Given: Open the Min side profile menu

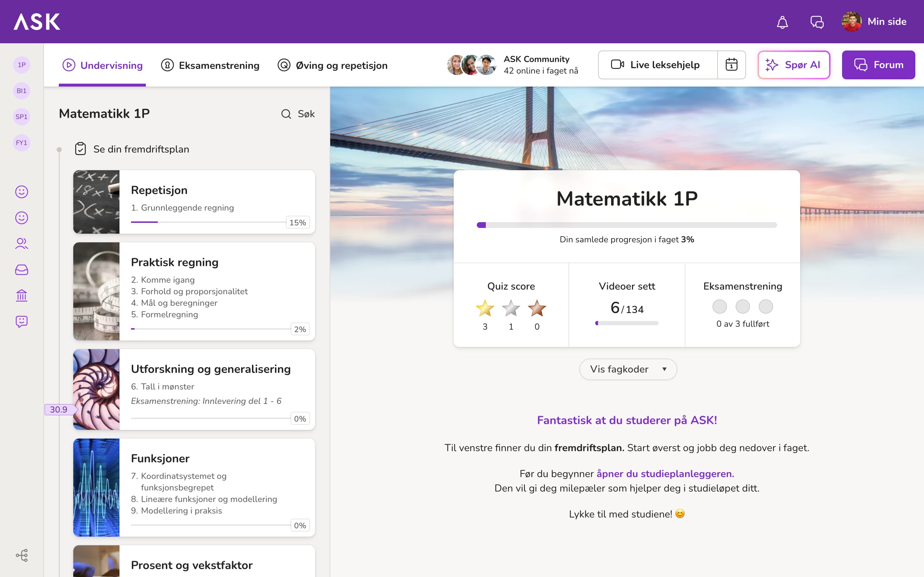Looking at the screenshot, I should tap(874, 22).
